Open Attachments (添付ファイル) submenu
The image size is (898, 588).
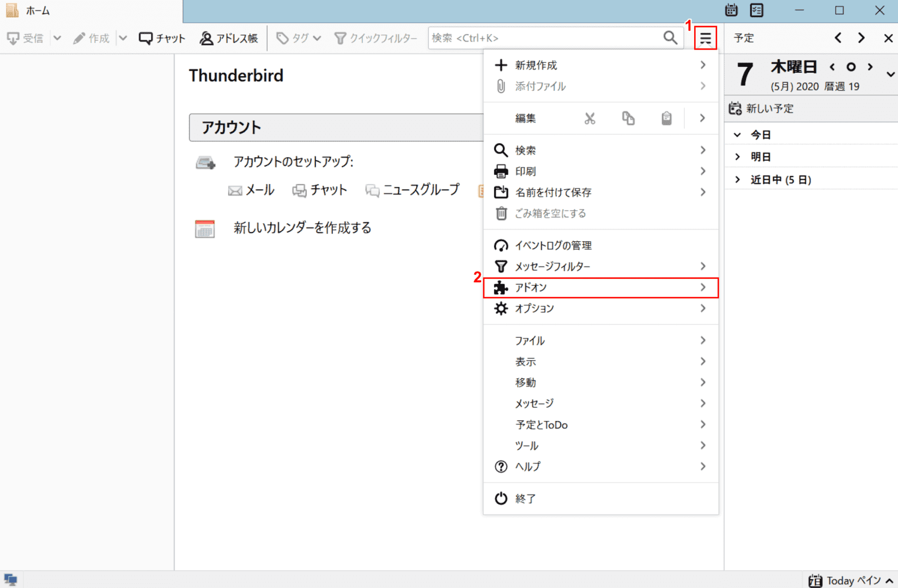click(x=601, y=86)
